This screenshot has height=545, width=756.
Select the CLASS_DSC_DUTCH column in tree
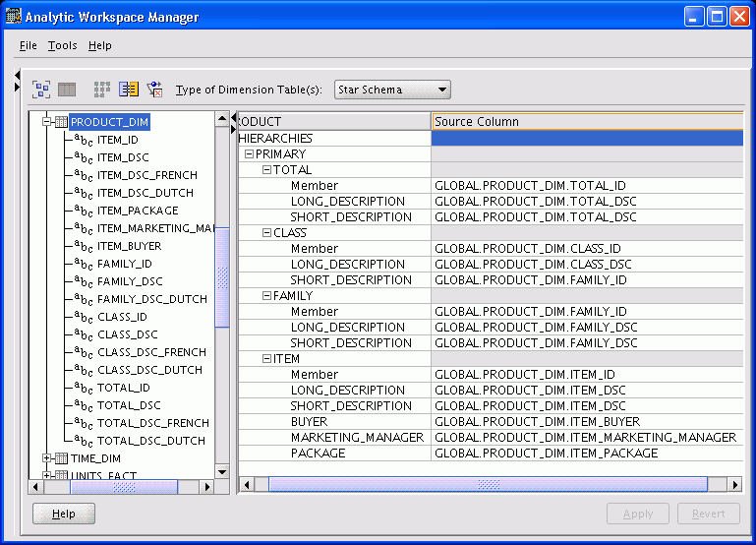(149, 370)
